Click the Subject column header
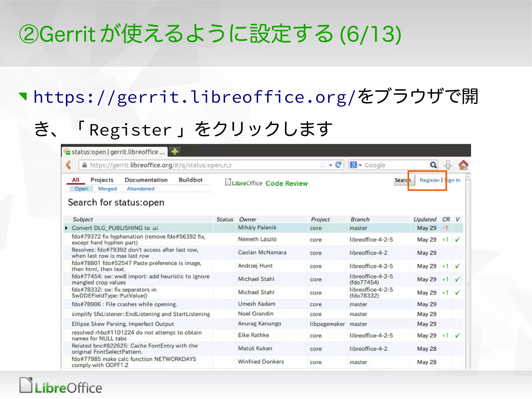532x399 pixels. 83,219
